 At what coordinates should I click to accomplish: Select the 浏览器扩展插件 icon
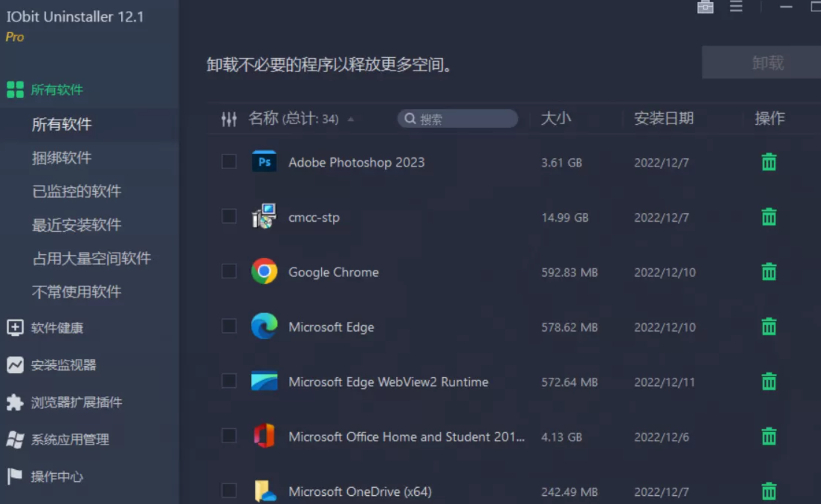15,403
